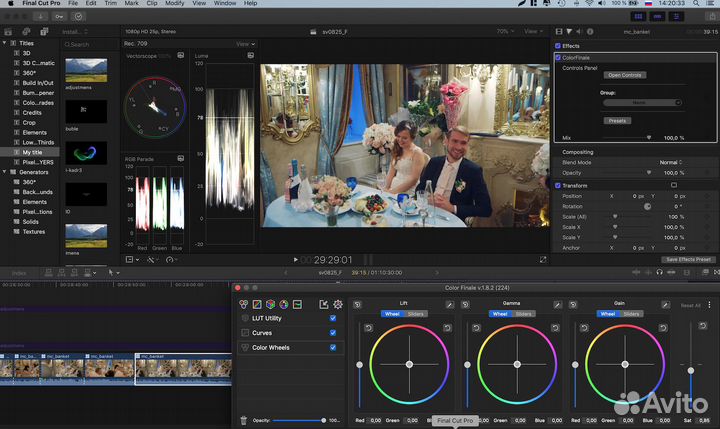Open the scopes View dropdown

click(244, 44)
